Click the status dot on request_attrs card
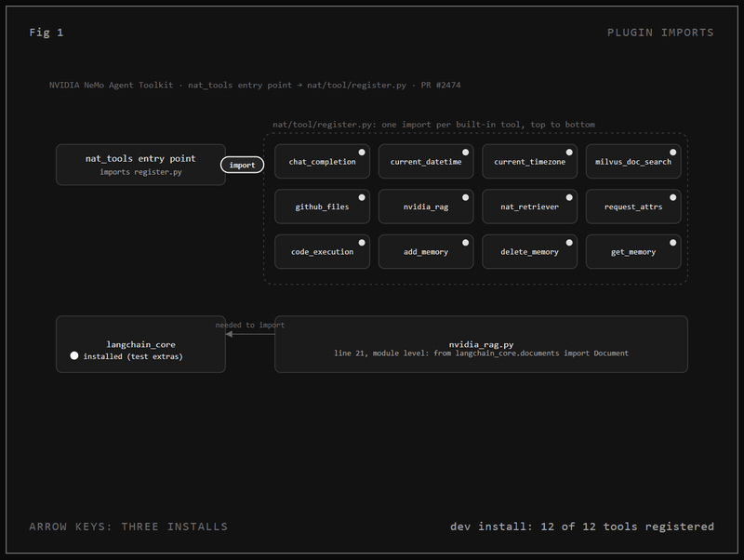744x560 pixels. [x=672, y=197]
